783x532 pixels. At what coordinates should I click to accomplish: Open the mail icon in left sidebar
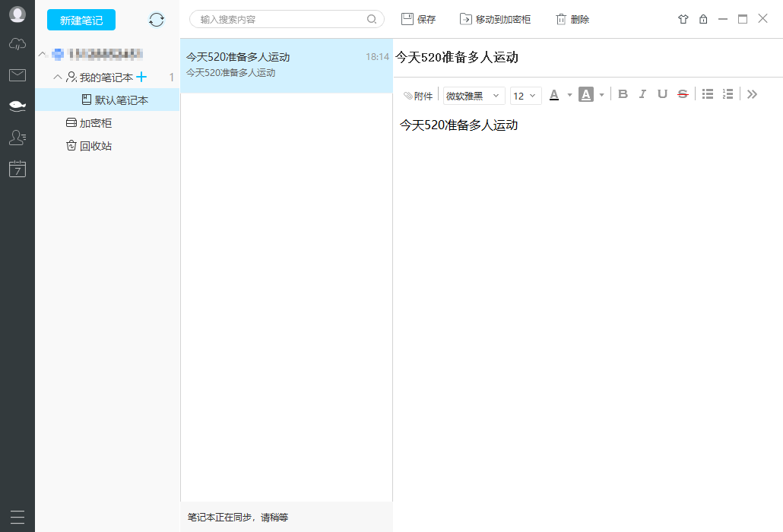pos(17,74)
